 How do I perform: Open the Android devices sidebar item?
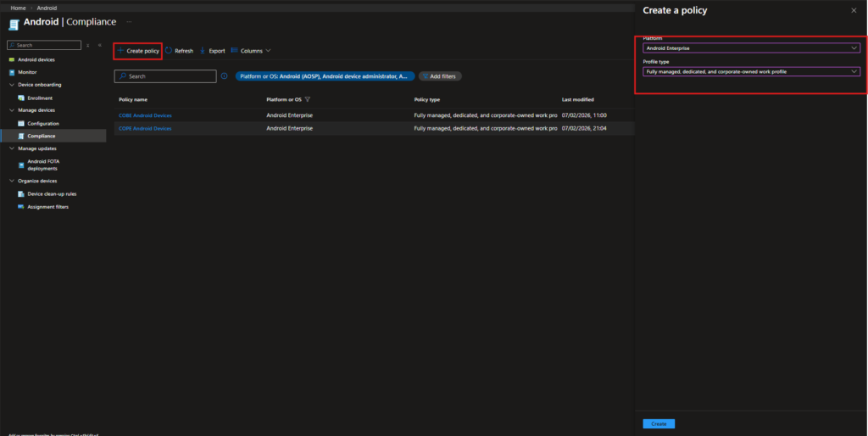36,60
